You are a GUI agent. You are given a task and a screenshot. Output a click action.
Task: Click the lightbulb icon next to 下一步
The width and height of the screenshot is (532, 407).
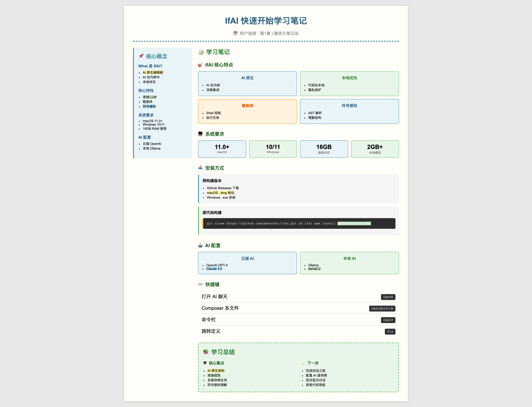tap(304, 363)
